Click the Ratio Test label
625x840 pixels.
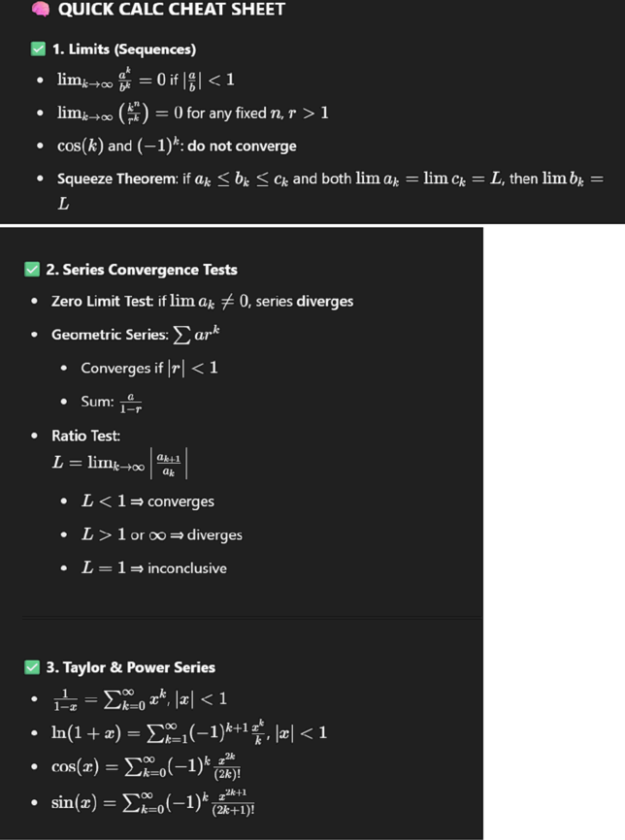85,436
